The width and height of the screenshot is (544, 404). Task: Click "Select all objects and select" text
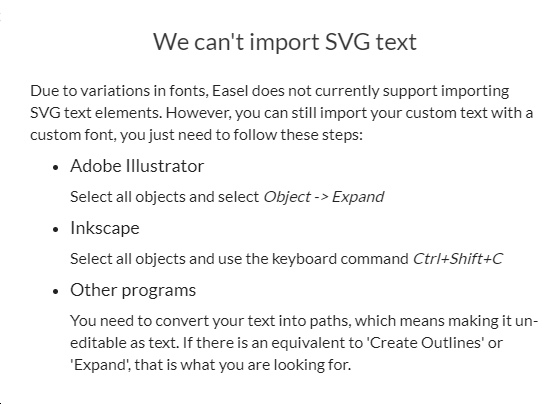coord(165,197)
